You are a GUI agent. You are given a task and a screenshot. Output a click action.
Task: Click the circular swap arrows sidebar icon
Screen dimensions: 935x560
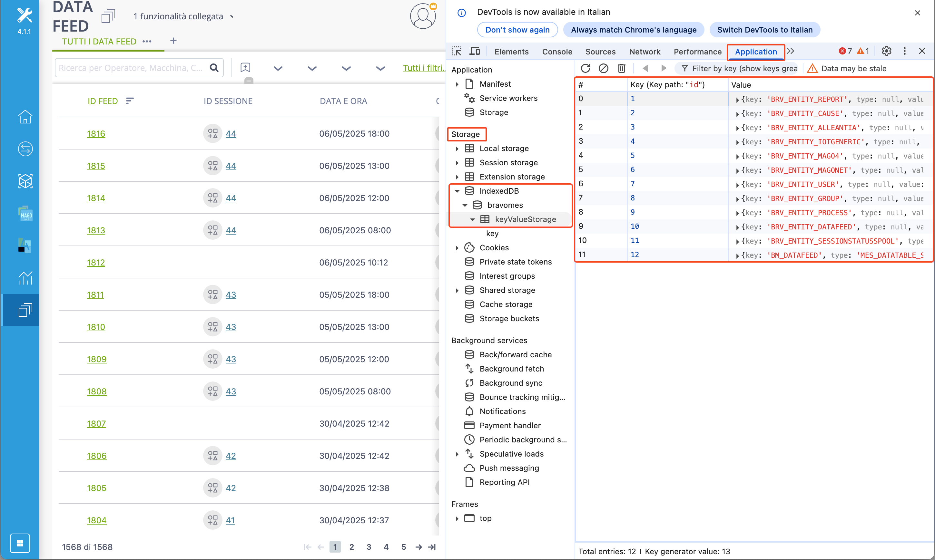pyautogui.click(x=25, y=149)
